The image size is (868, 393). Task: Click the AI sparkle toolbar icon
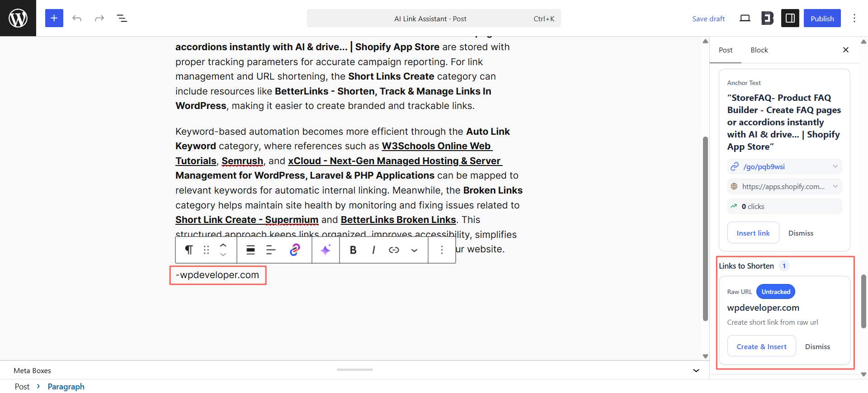325,250
